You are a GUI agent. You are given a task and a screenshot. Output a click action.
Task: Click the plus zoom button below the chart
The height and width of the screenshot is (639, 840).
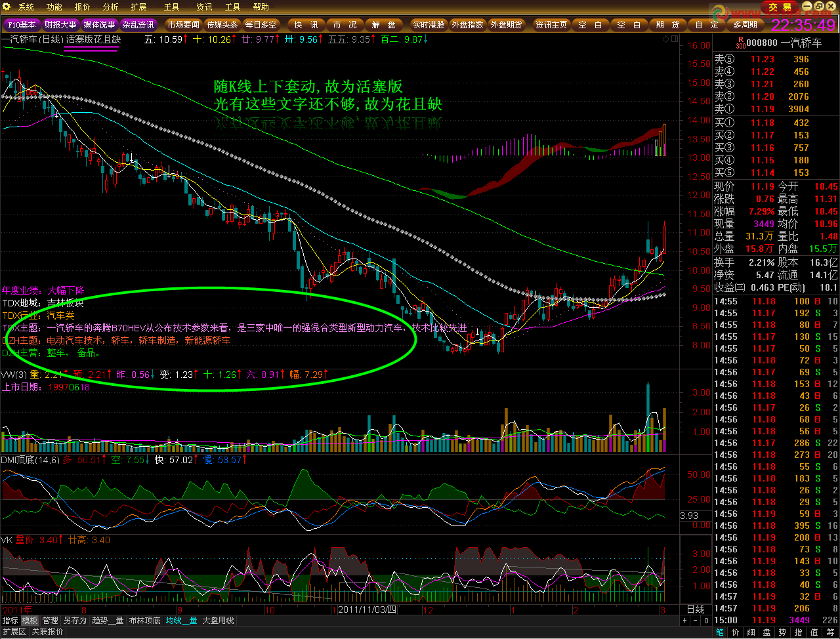point(684,621)
